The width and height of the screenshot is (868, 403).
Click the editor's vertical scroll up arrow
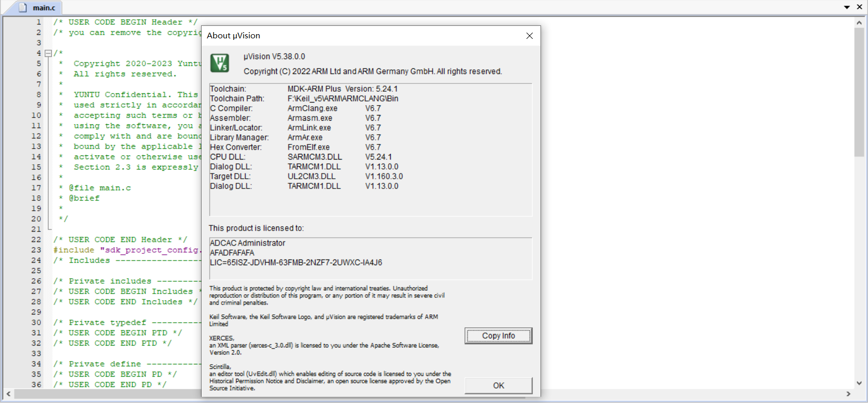pyautogui.click(x=859, y=23)
